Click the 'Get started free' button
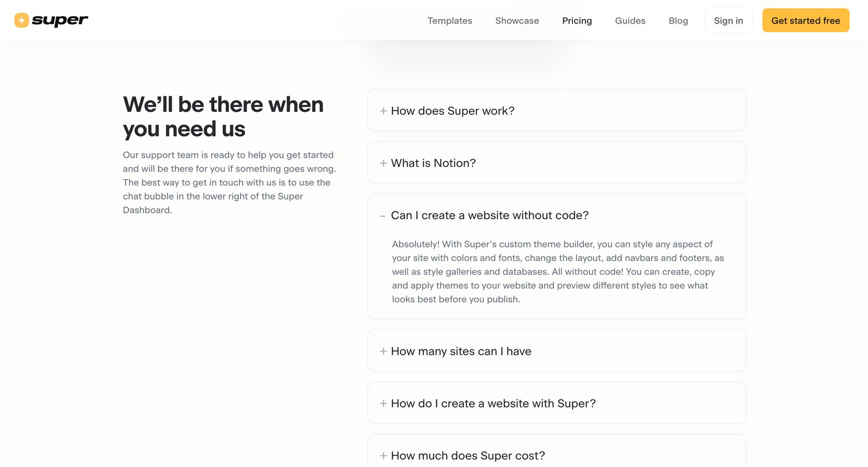Viewport: 868px width, 467px height. pyautogui.click(x=805, y=21)
